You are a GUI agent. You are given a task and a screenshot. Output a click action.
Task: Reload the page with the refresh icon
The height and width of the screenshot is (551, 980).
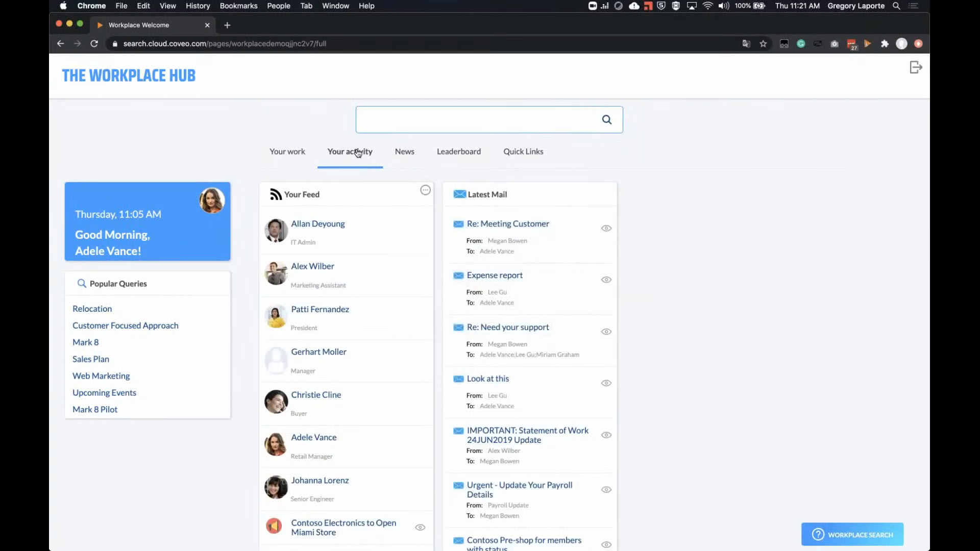(x=94, y=44)
